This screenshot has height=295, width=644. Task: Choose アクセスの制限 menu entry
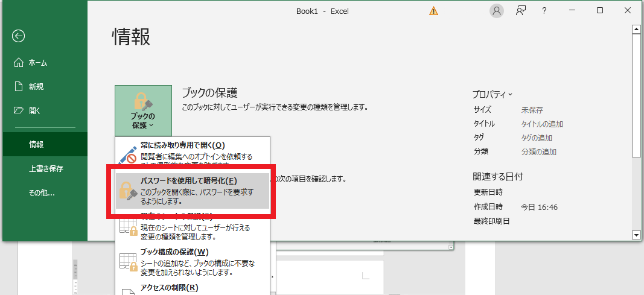click(193, 288)
